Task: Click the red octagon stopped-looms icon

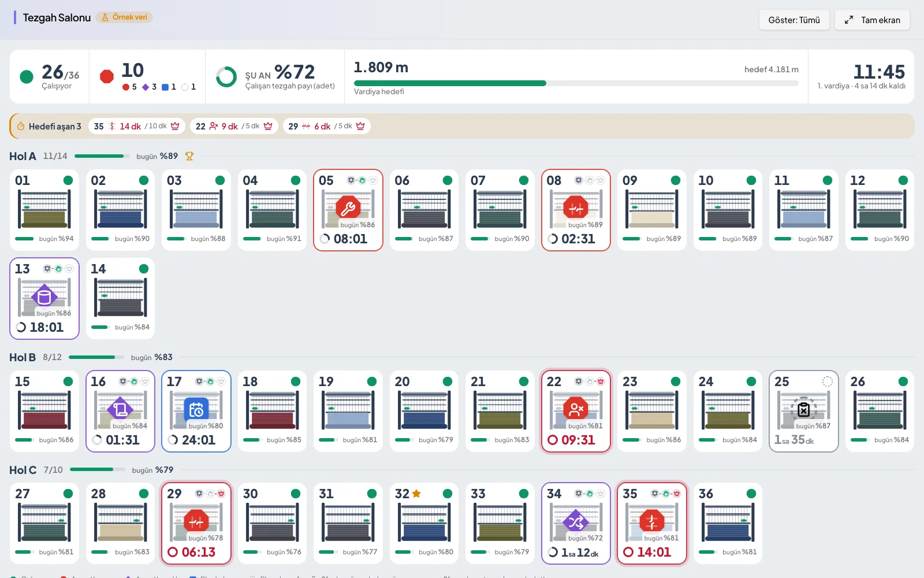Action: pyautogui.click(x=107, y=76)
